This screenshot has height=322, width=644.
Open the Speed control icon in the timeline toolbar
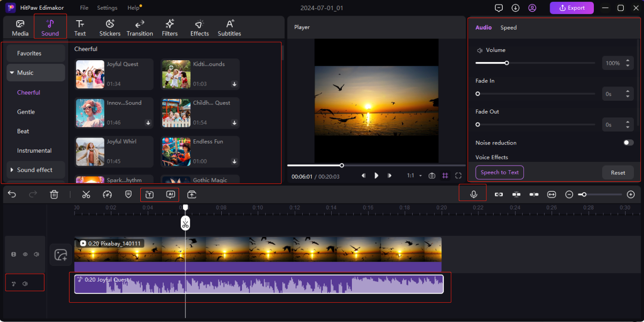(107, 194)
